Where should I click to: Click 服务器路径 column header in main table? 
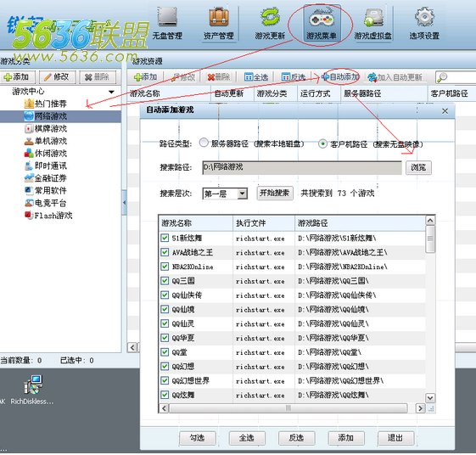point(384,93)
